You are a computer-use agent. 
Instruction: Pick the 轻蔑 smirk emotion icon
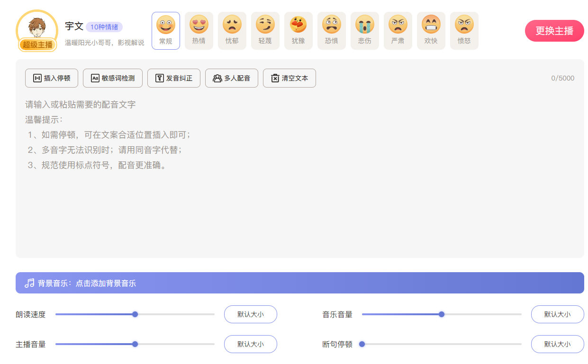[265, 30]
